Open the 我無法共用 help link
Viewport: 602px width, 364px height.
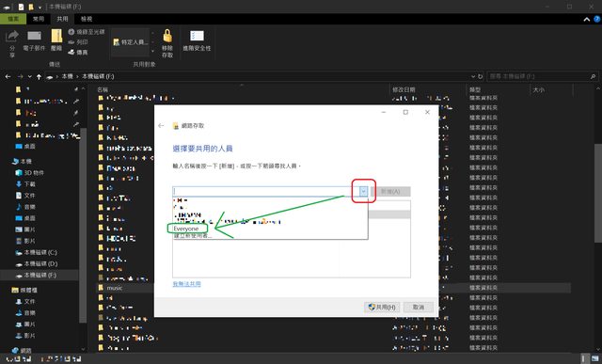186,284
